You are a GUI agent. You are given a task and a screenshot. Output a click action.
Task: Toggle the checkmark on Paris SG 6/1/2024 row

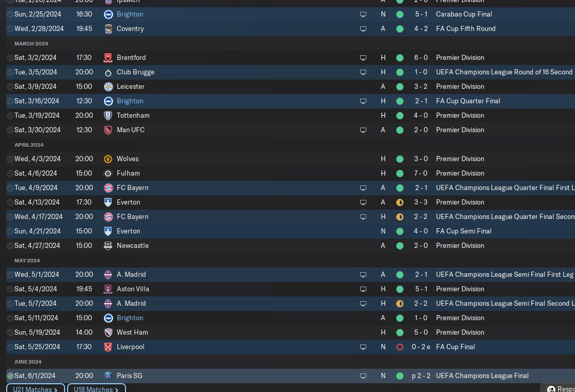(10, 376)
